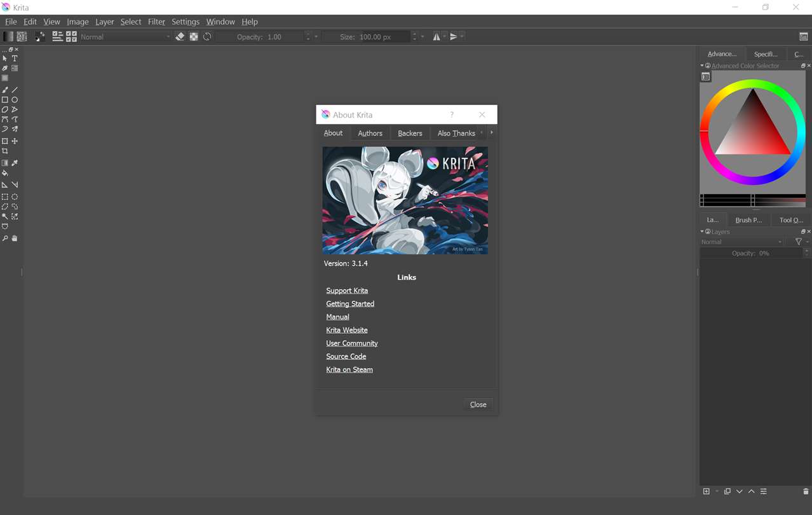Select the Dynamic Brush tool
Screen dimensions: 812x515
[5, 129]
